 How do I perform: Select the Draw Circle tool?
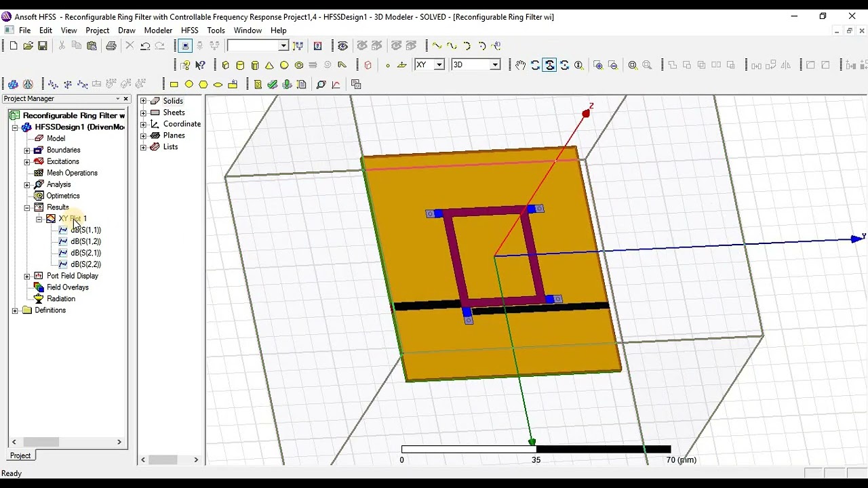click(x=189, y=85)
